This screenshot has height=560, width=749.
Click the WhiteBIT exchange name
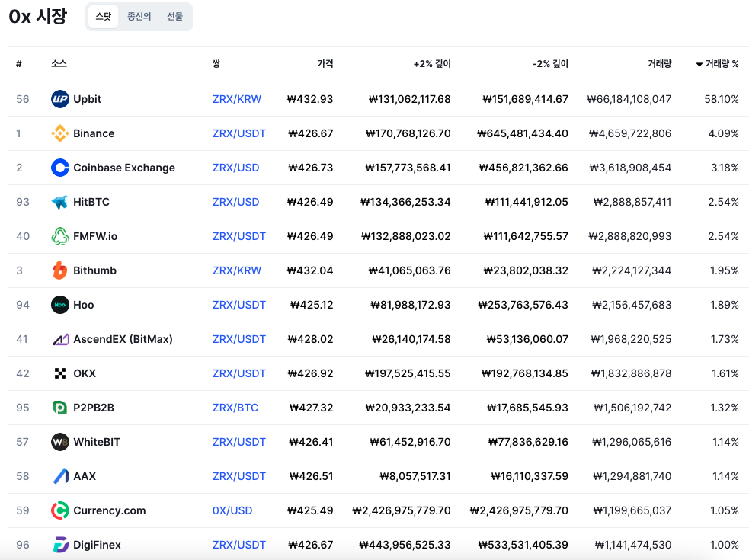[97, 442]
